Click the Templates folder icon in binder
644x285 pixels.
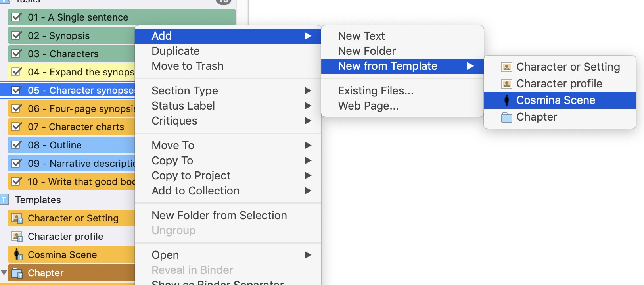coord(4,200)
